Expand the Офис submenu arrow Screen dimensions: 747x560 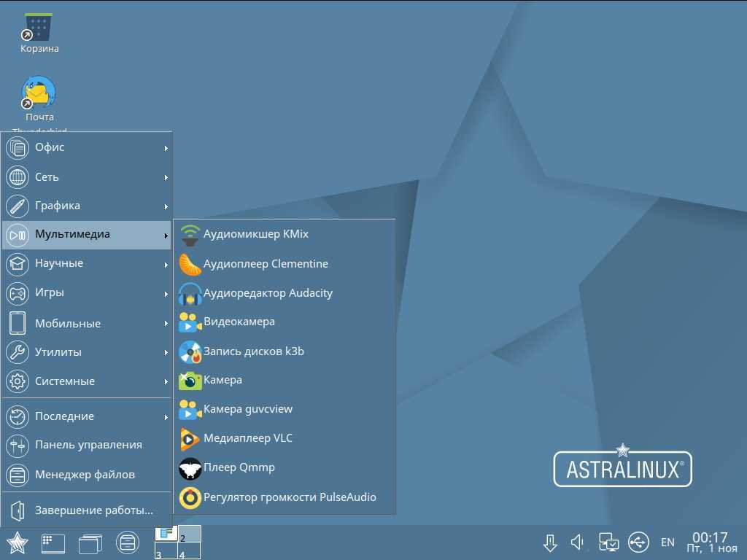[x=166, y=148]
